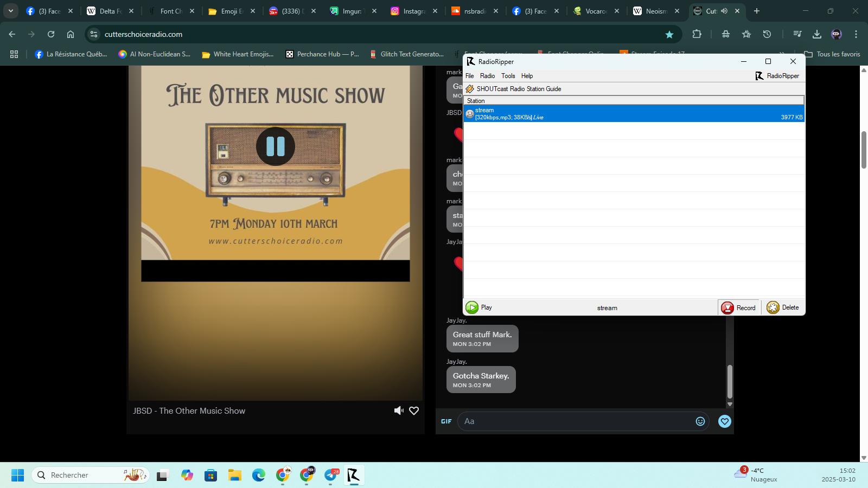Click the Delete station button
The image size is (868, 488).
coord(783,307)
